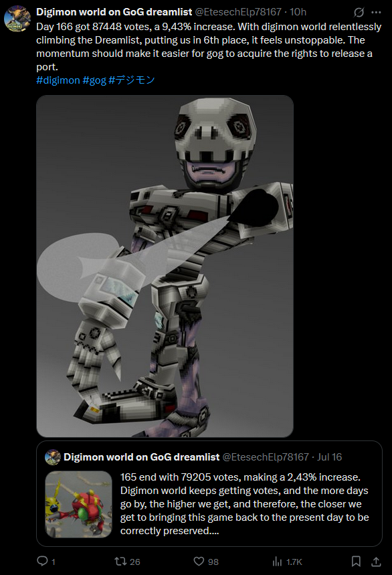Bookmark this Digimon world tweet
This screenshot has height=575, width=392.
pyautogui.click(x=356, y=561)
